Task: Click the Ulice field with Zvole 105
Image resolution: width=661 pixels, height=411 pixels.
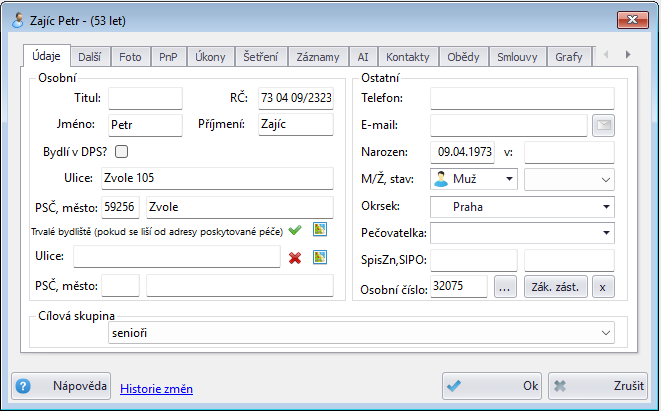Action: pyautogui.click(x=217, y=178)
